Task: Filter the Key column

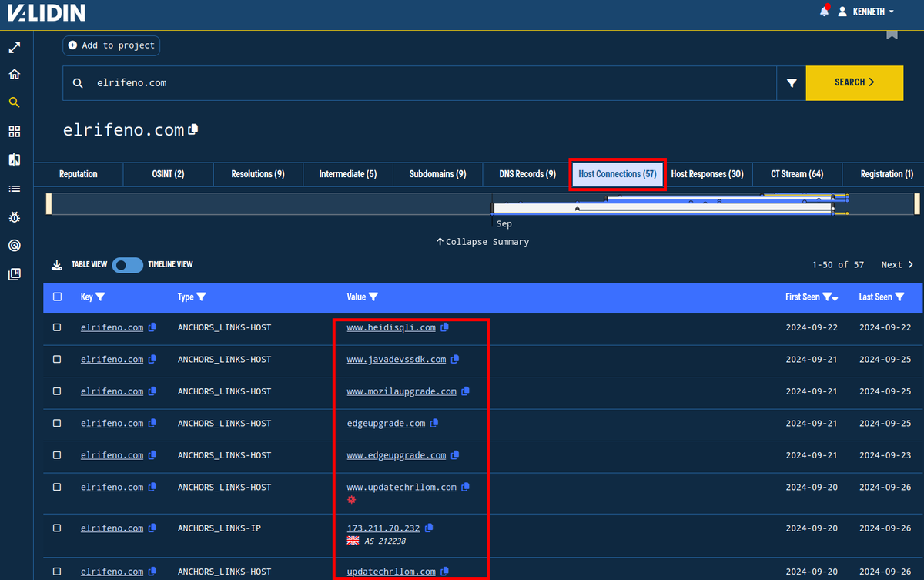Action: (100, 297)
